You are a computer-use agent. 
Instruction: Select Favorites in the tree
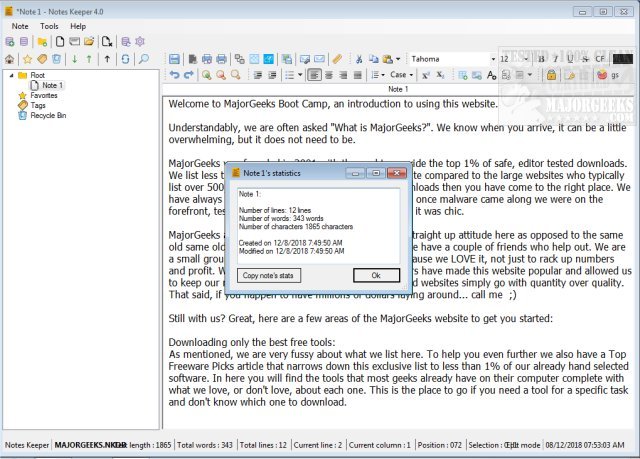(44, 95)
